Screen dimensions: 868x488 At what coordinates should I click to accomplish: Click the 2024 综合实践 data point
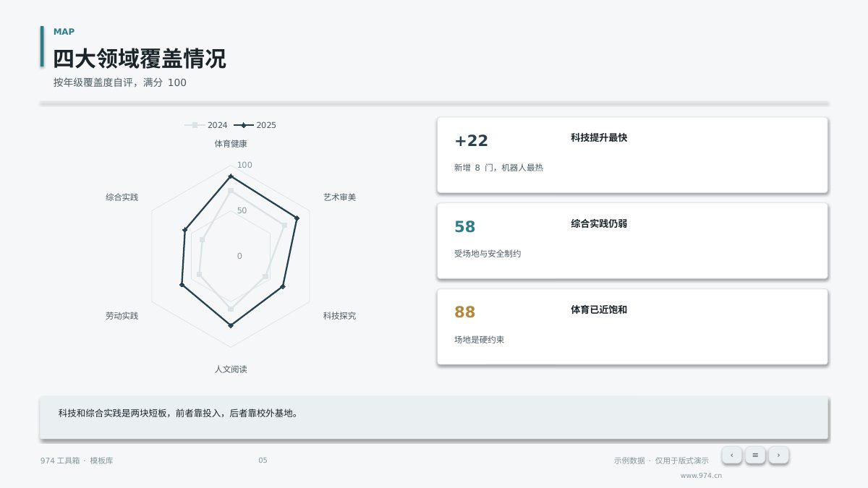[x=202, y=239]
